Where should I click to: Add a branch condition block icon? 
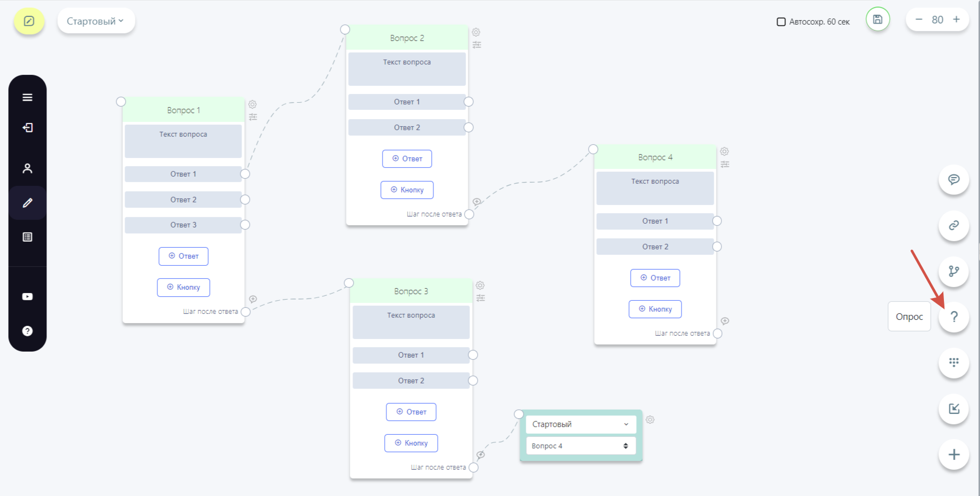pyautogui.click(x=954, y=271)
